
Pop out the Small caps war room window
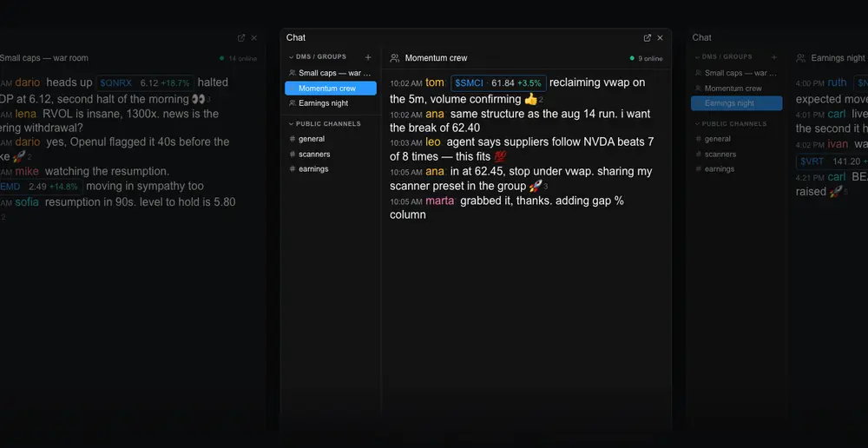click(x=240, y=37)
